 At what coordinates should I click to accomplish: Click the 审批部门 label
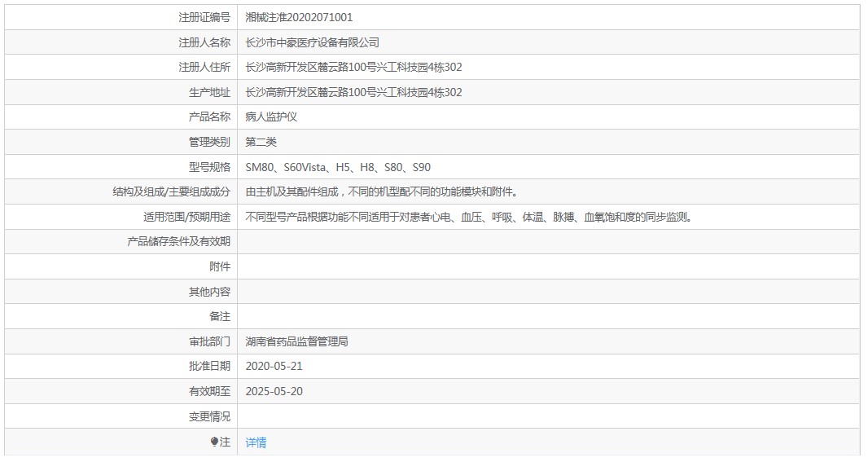click(x=209, y=341)
